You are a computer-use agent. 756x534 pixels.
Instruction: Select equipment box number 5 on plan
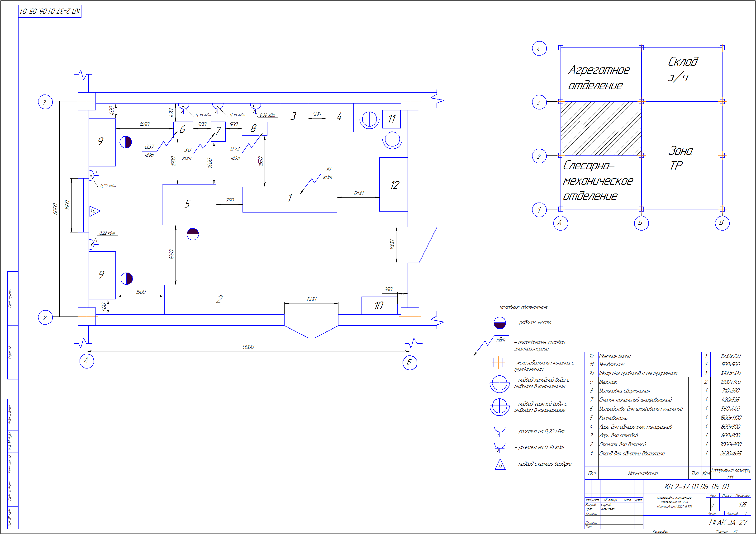click(x=189, y=204)
